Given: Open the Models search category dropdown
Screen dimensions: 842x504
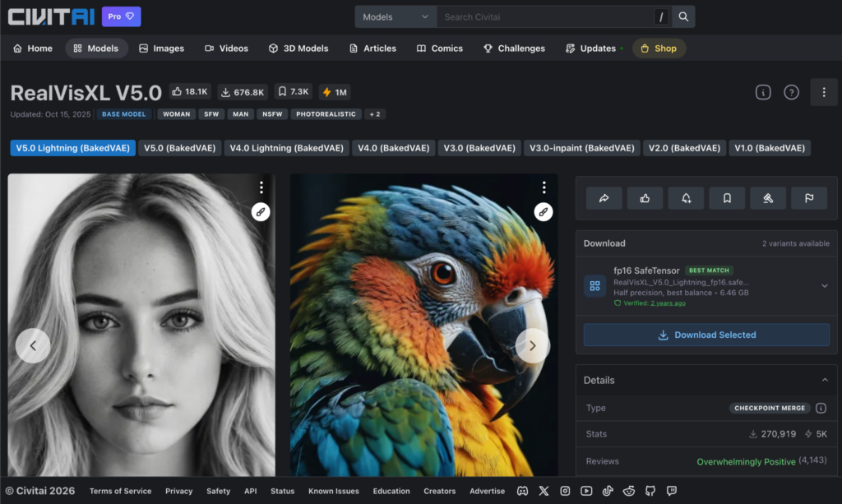Looking at the screenshot, I should 396,16.
